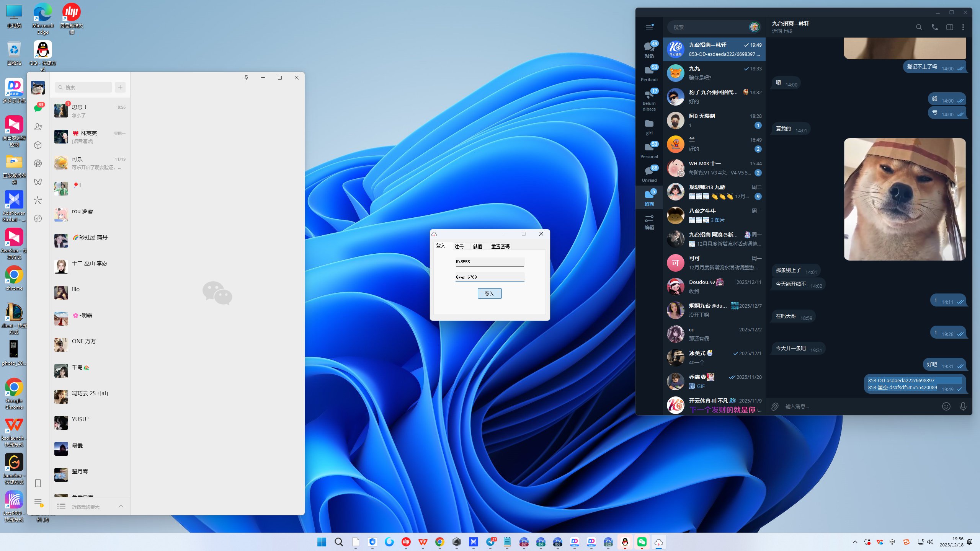Open the emoji picker in message box
The width and height of the screenshot is (980, 551).
tap(946, 406)
